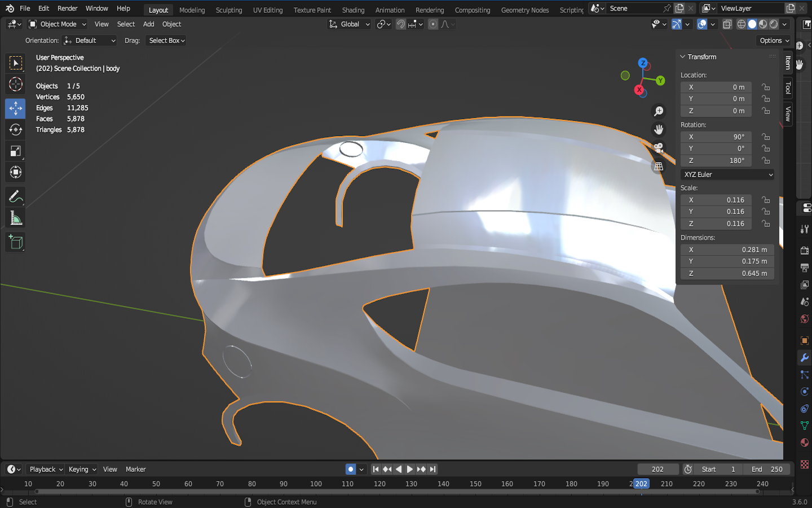
Task: Activate the 3D Cursor tool
Action: pyautogui.click(x=15, y=85)
